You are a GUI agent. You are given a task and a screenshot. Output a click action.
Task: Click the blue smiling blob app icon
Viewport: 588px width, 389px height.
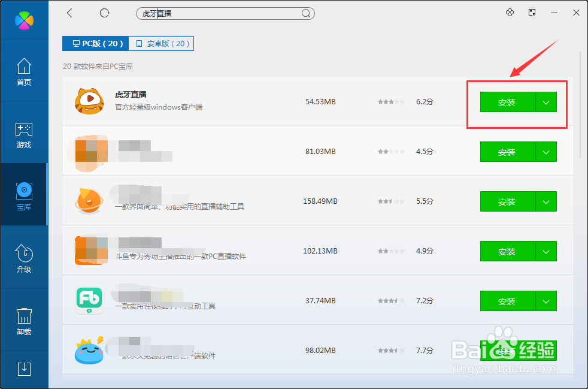[x=89, y=350]
